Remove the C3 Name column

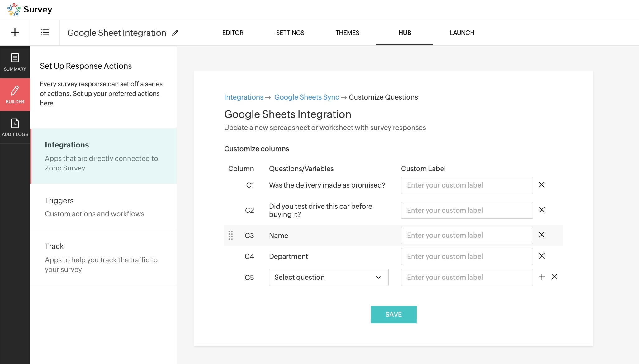(x=542, y=235)
